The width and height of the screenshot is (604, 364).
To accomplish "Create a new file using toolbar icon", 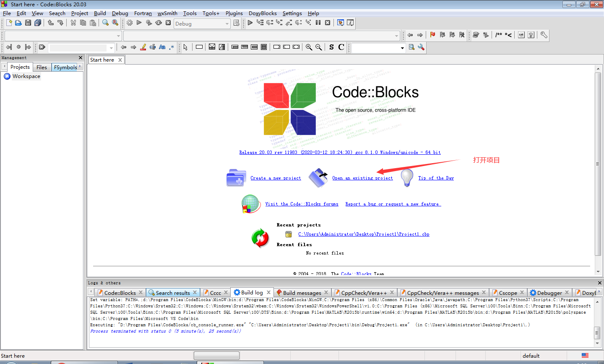I will click(x=9, y=23).
